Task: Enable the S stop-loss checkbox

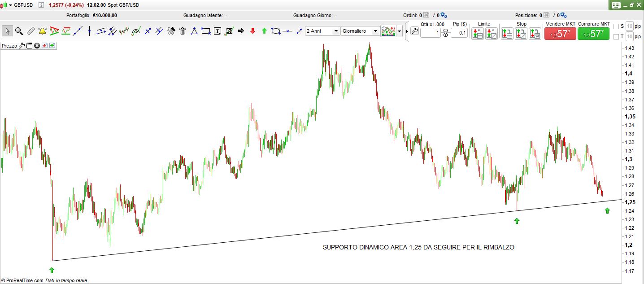Action: coord(616,26)
